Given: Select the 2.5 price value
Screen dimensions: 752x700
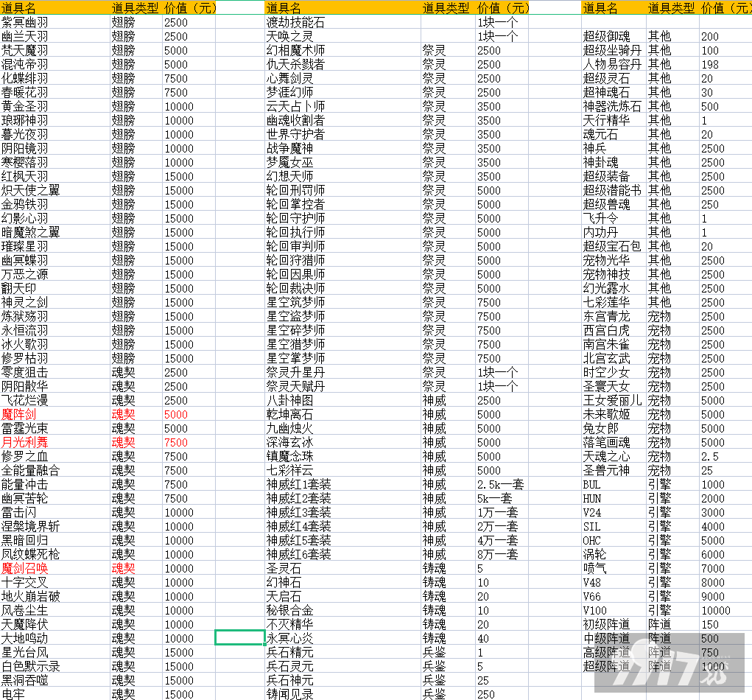Looking at the screenshot, I should tap(710, 457).
